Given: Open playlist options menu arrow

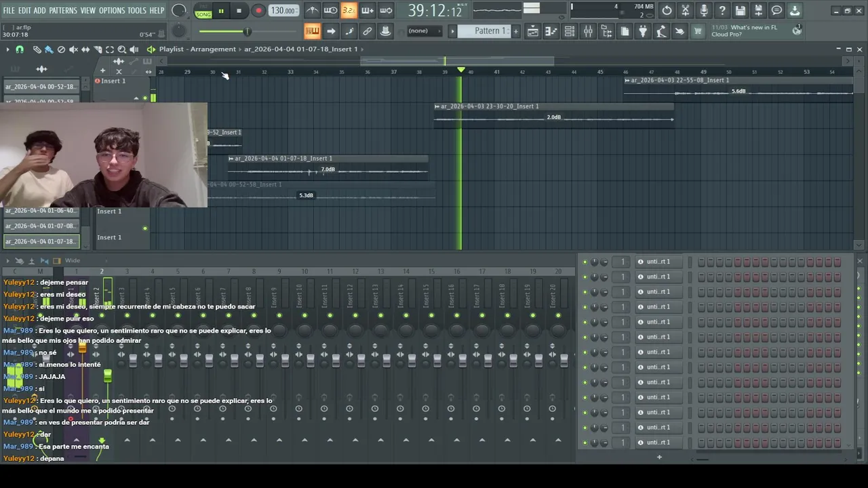Looking at the screenshot, I should [x=7, y=49].
